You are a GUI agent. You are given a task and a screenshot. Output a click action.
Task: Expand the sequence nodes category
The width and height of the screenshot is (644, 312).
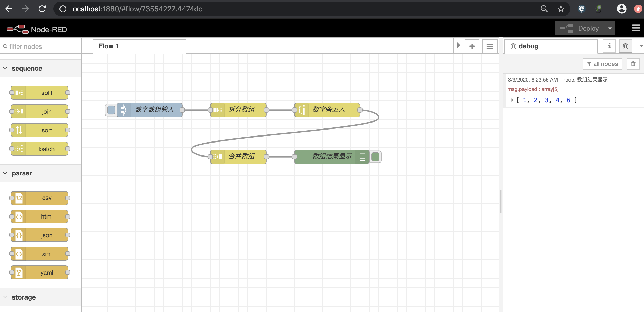coord(27,68)
